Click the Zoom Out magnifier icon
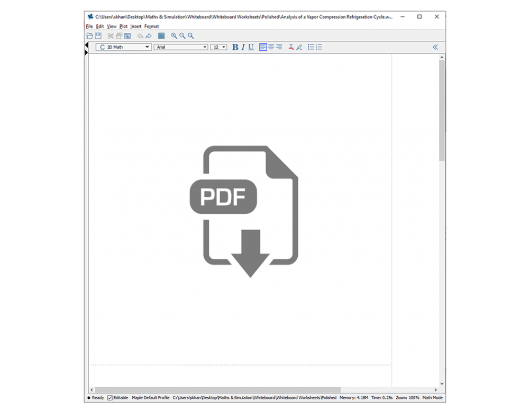 tap(183, 36)
